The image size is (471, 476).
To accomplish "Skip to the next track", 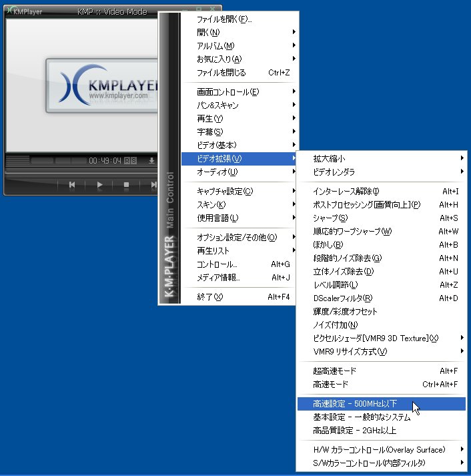I will (153, 184).
